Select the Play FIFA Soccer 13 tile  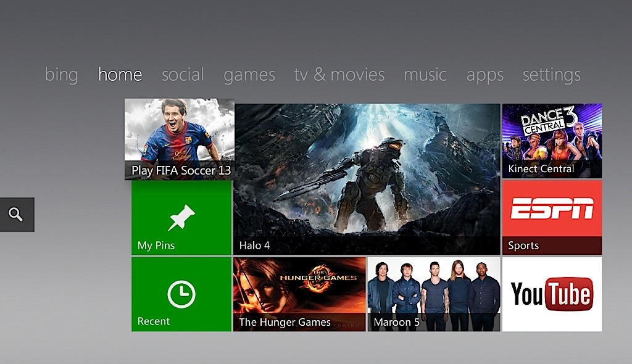(180, 139)
